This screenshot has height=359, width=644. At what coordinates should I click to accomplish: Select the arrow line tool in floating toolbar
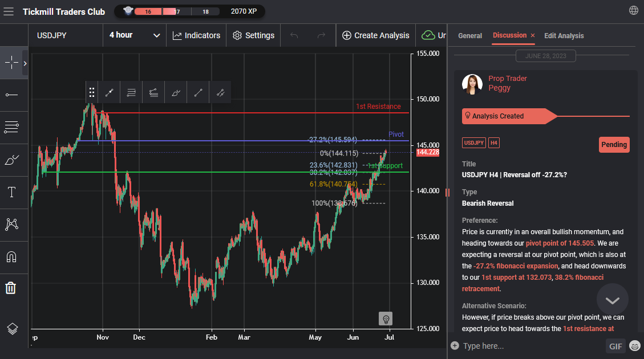[110, 93]
